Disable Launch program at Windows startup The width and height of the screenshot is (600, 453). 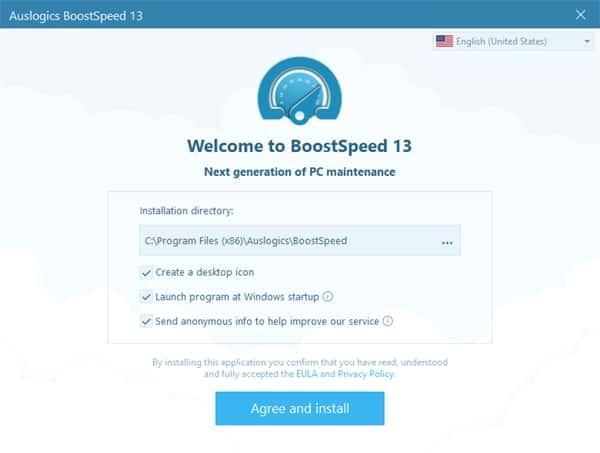(146, 297)
